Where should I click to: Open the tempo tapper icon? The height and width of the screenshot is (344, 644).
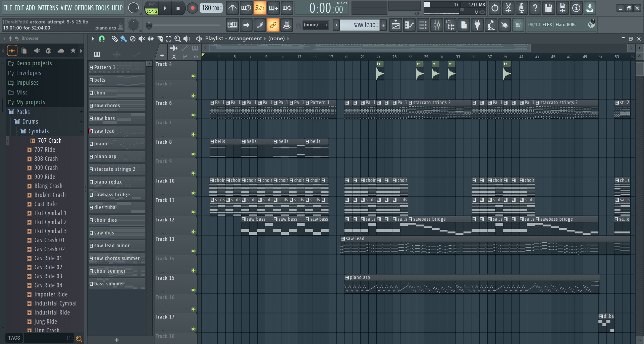pyautogui.click(x=491, y=25)
